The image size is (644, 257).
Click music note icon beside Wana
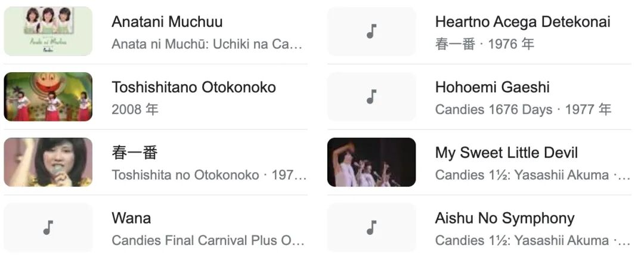point(48,227)
